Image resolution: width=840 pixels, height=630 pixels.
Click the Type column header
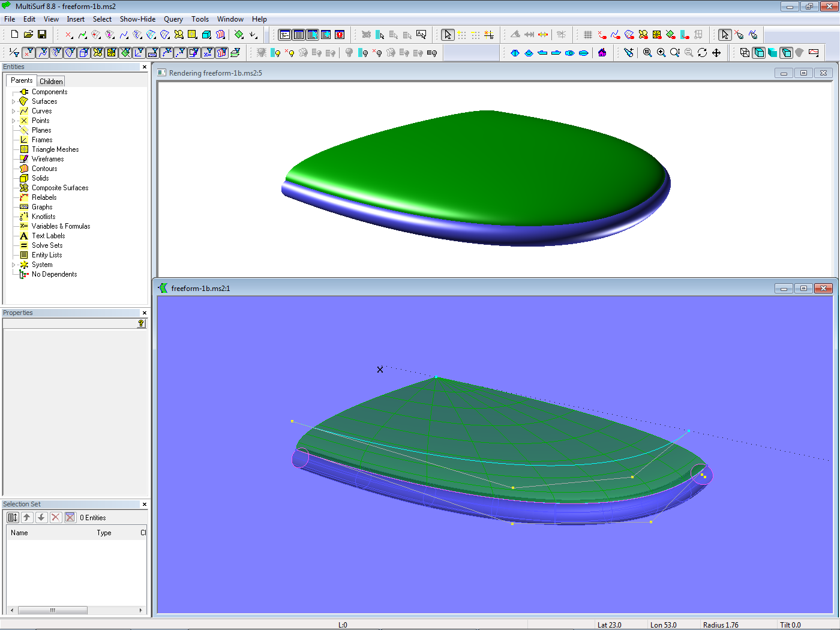(104, 533)
